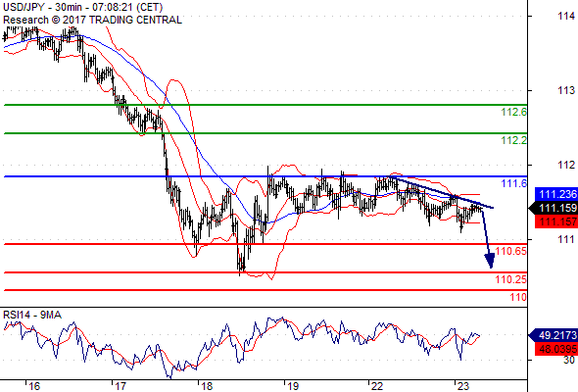Click the date 22 on time axis
The width and height of the screenshot is (578, 392).
(377, 386)
